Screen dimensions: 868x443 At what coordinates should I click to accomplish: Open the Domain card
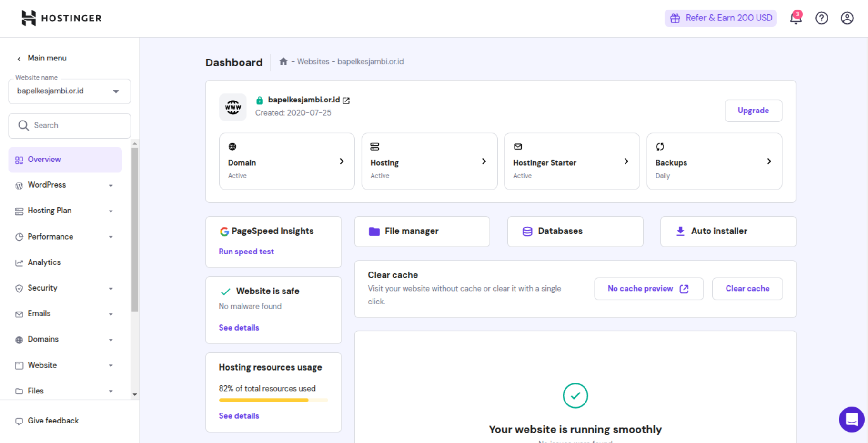point(287,161)
